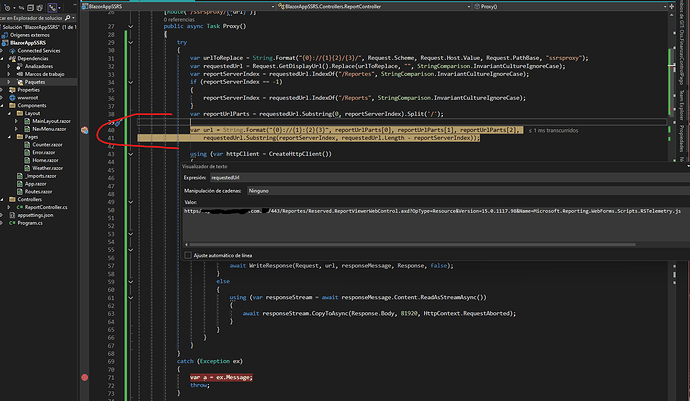This screenshot has width=690, height=401.
Task: Click the _Imports.razor file icon
Action: (x=20, y=176)
